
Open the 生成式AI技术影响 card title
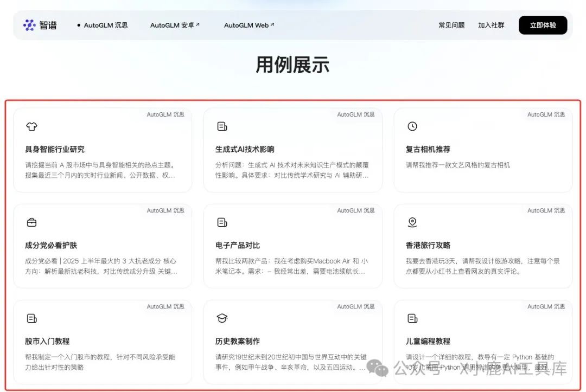pyautogui.click(x=245, y=149)
